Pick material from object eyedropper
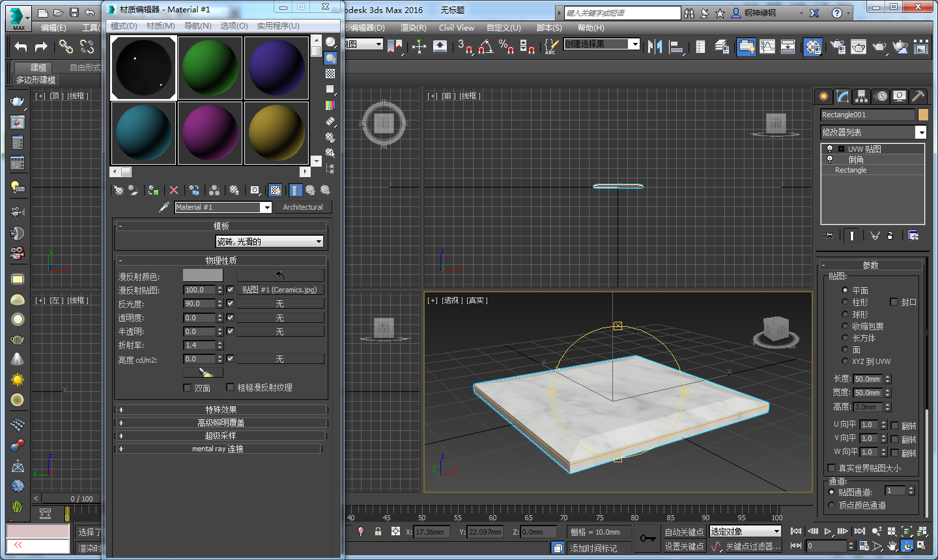Screen dimensions: 938x560 point(164,207)
